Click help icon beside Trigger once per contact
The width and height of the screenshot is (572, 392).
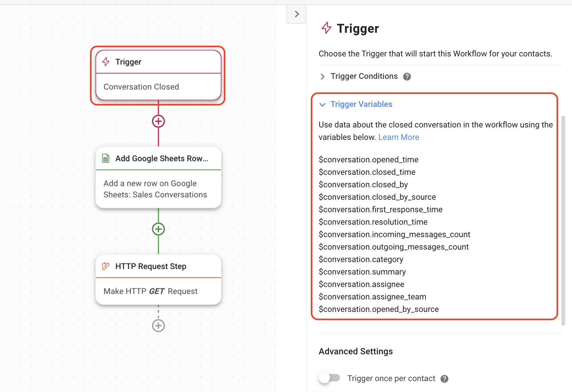point(444,379)
